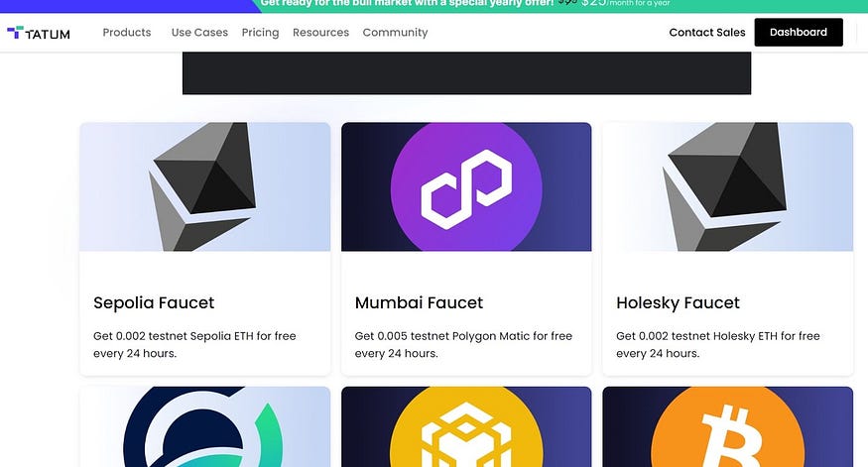Image resolution: width=868 pixels, height=467 pixels.
Task: Click the Polygon Matic description text
Action: (464, 344)
